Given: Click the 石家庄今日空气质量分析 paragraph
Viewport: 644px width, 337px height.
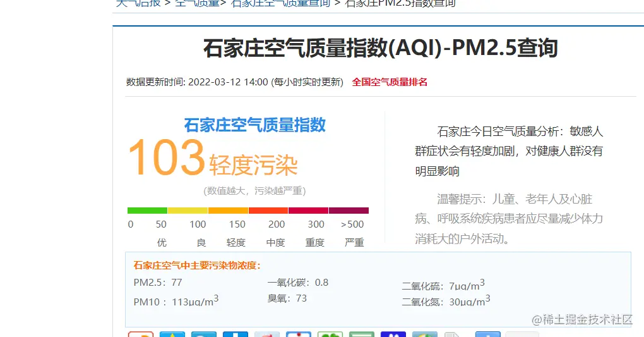Looking at the screenshot, I should [509, 151].
